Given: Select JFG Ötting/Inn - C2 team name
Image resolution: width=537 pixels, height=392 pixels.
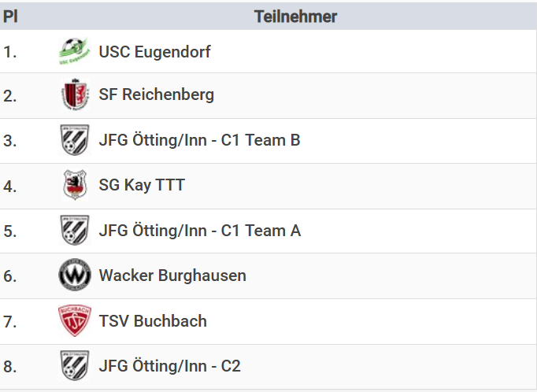Looking at the screenshot, I should click(169, 366).
